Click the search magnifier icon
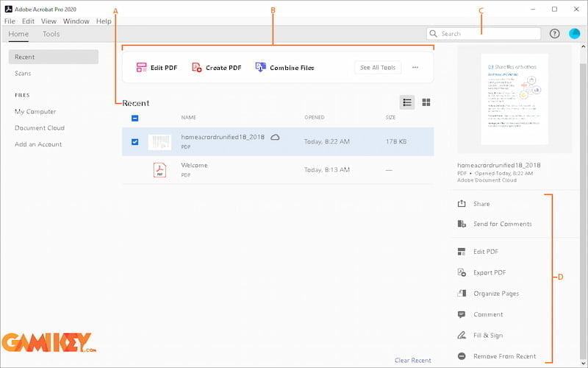This screenshot has height=368, width=588. (x=433, y=34)
